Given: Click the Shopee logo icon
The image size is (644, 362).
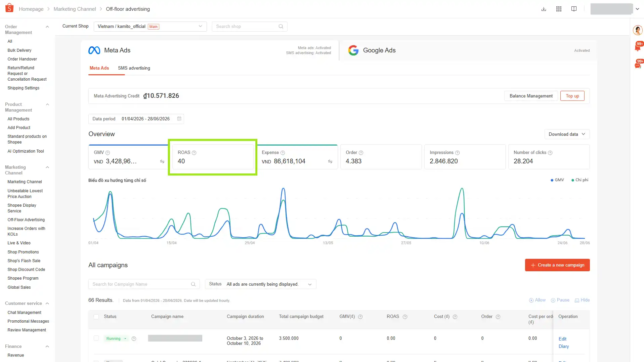Looking at the screenshot, I should [x=9, y=8].
